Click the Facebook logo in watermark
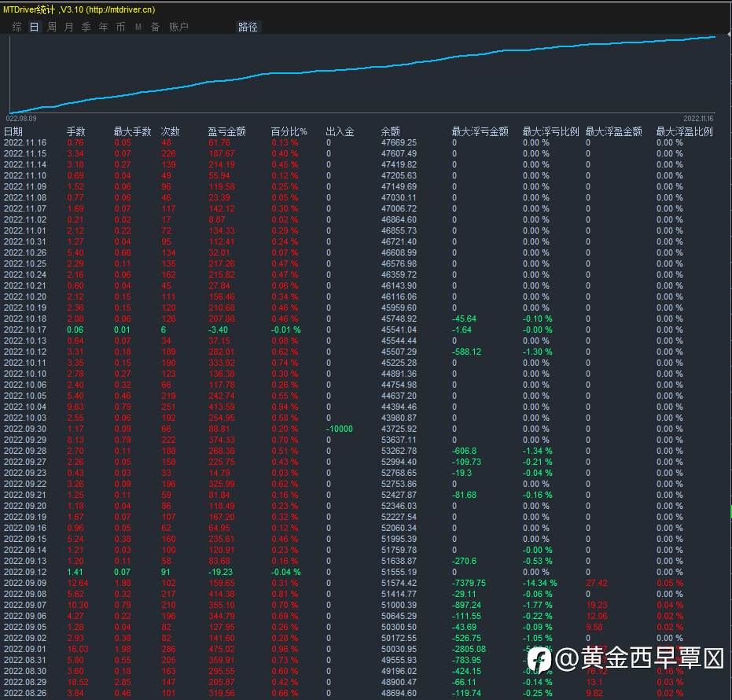This screenshot has width=732, height=700. tap(539, 658)
